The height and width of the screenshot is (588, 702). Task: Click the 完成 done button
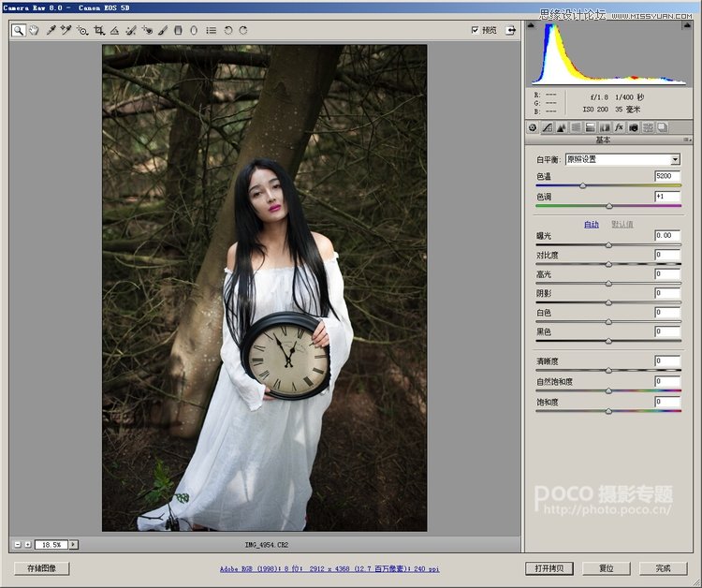click(663, 568)
